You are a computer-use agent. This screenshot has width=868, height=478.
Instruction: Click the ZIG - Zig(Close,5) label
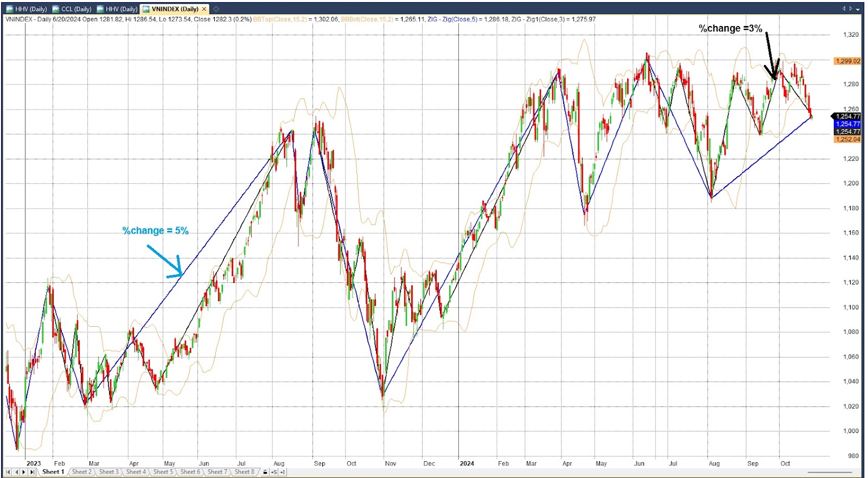click(452, 19)
